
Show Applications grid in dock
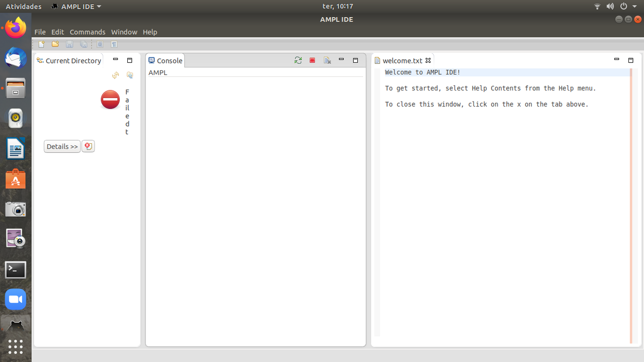tap(16, 347)
